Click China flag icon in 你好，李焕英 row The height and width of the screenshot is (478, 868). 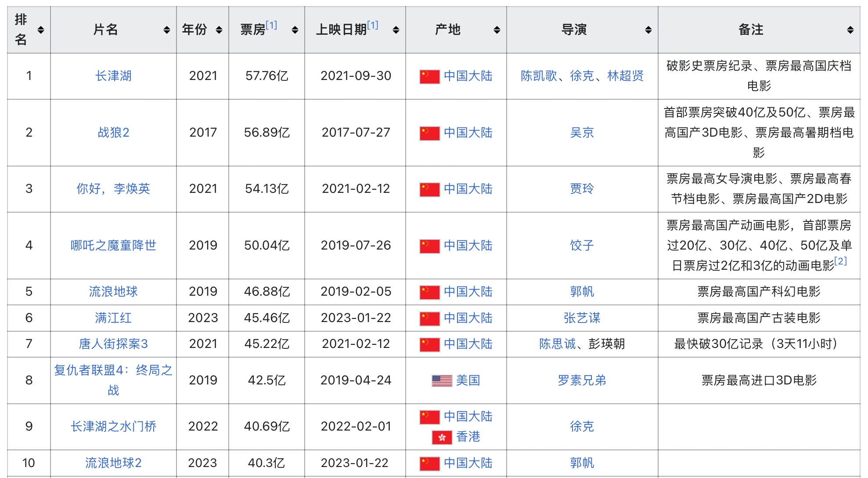click(429, 189)
